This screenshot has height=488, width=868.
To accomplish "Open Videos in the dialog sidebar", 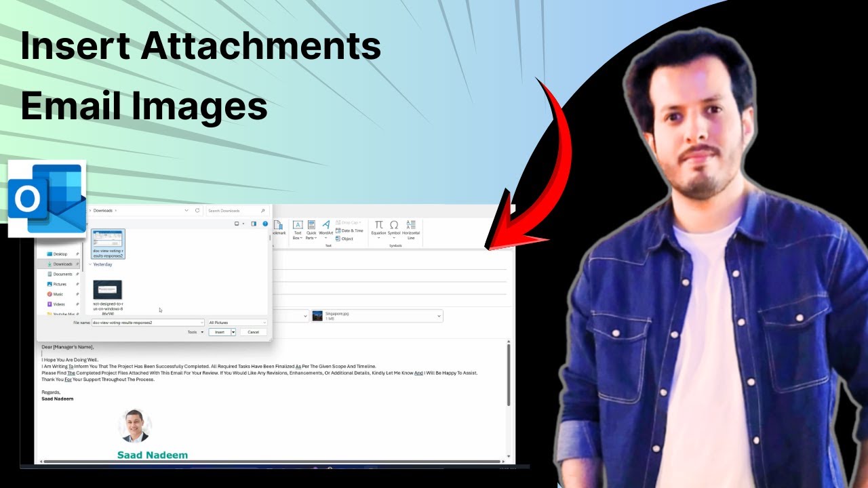I will (x=59, y=304).
